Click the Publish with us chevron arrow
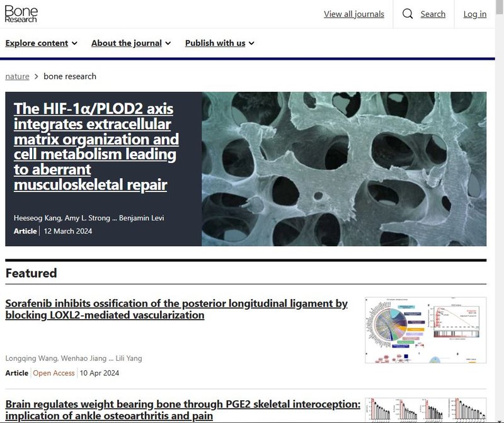Screen dimensions: 504x423 coord(251,43)
